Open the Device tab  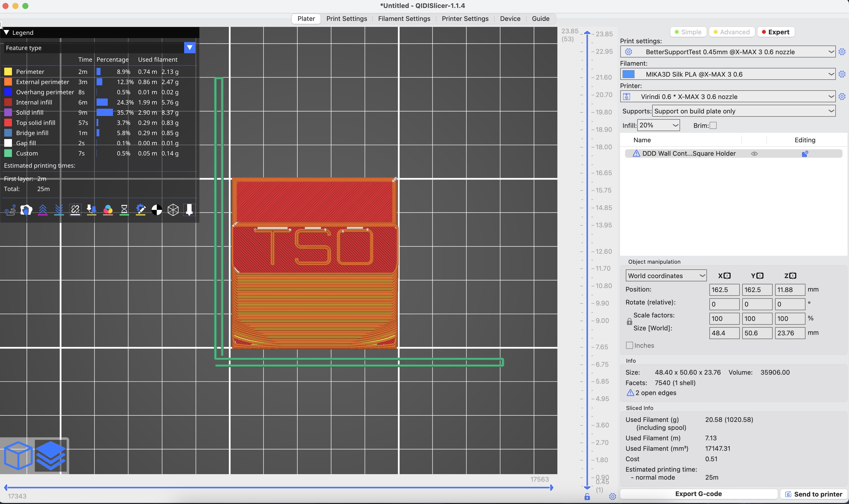[x=510, y=19]
